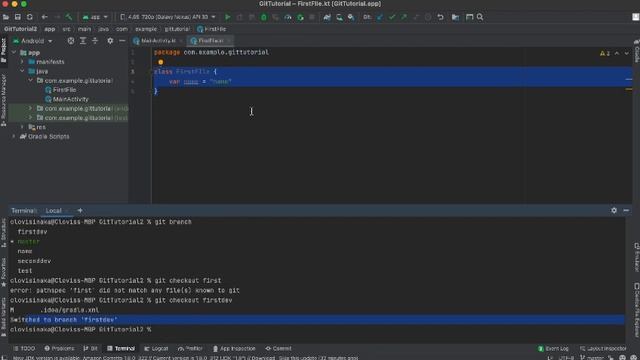Image resolution: width=640 pixels, height=360 pixels.
Task: Open Terminal panel settings gear
Action: (614, 211)
